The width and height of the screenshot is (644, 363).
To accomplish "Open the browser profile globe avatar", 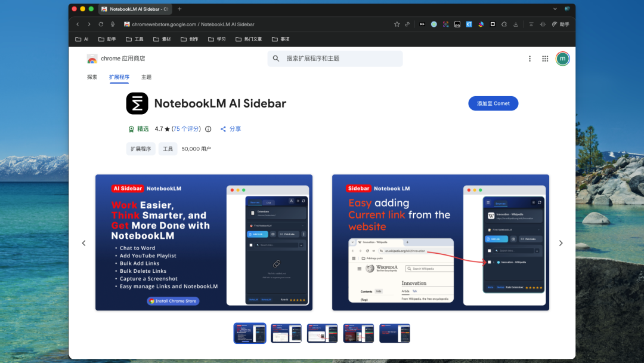I will coord(567,8).
